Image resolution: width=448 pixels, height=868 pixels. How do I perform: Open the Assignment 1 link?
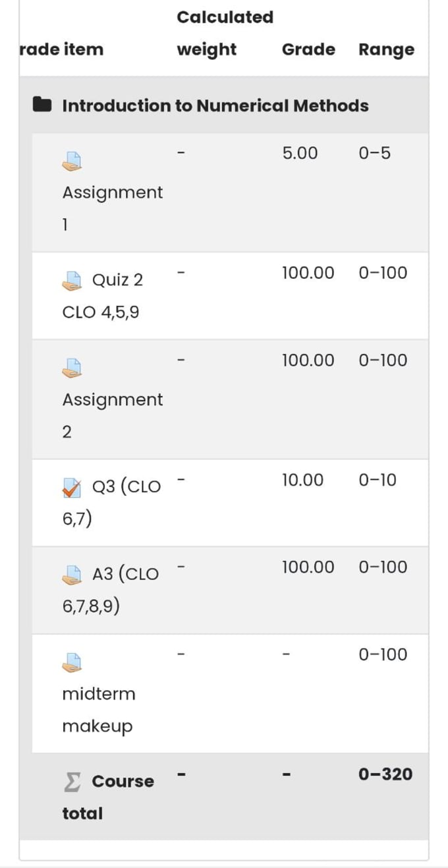pos(112,208)
